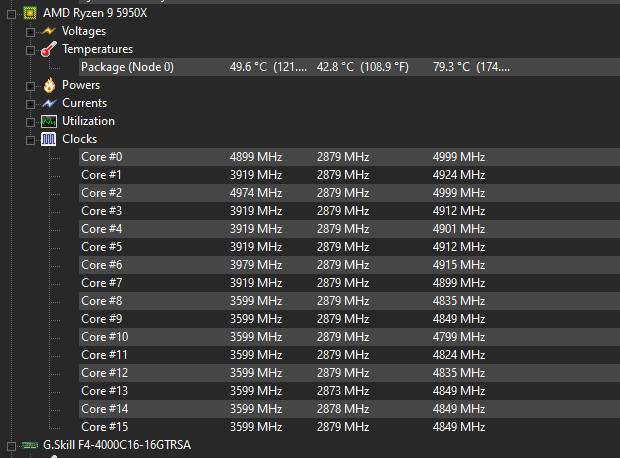Click Core #0's 4899 MHz current value
The image size is (620, 458).
coord(256,157)
